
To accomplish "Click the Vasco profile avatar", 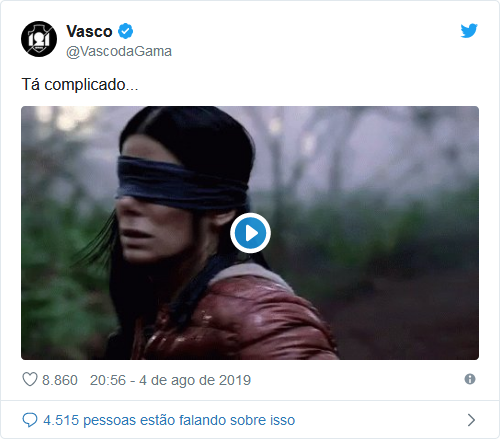I will click(39, 39).
